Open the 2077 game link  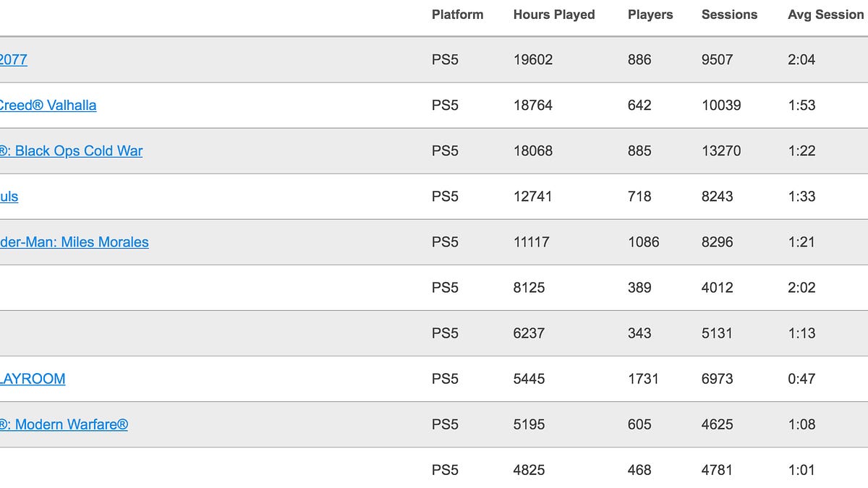[14, 60]
